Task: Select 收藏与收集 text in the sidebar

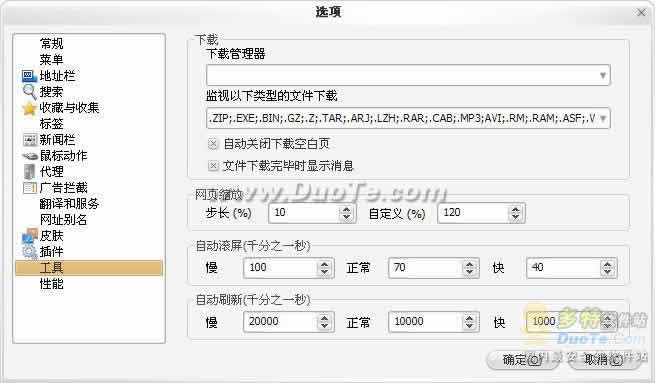Action: click(x=69, y=108)
